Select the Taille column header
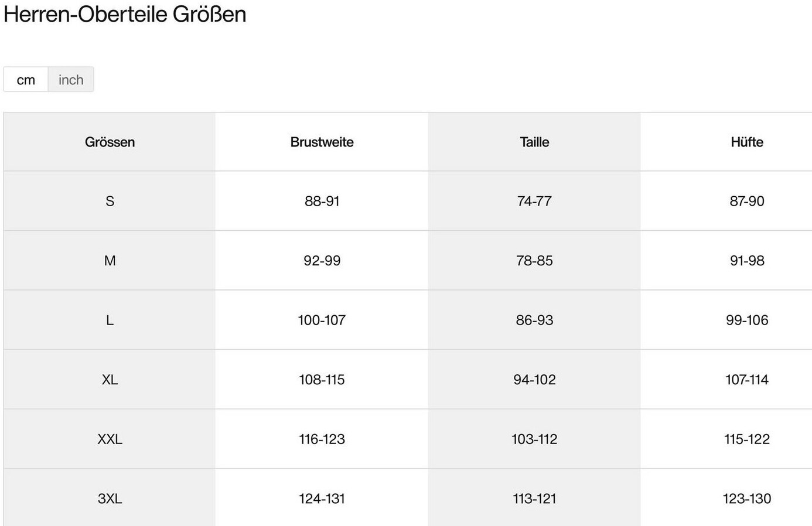Image resolution: width=812 pixels, height=526 pixels. (534, 142)
